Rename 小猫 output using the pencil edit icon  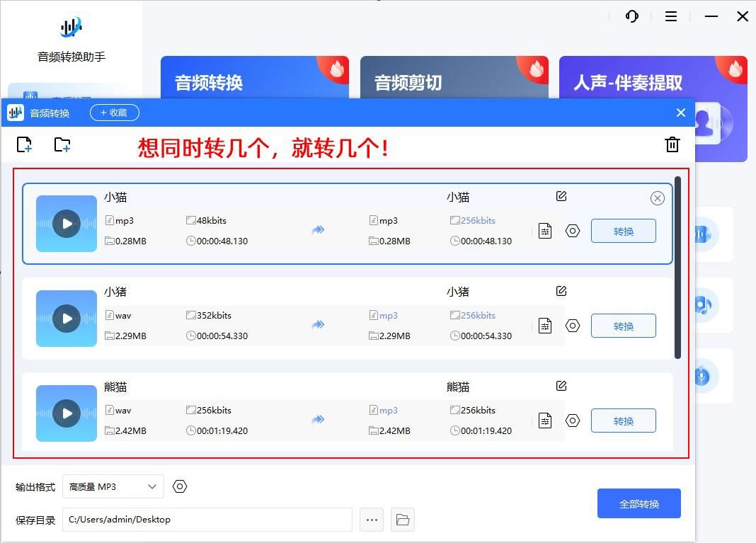click(x=561, y=196)
